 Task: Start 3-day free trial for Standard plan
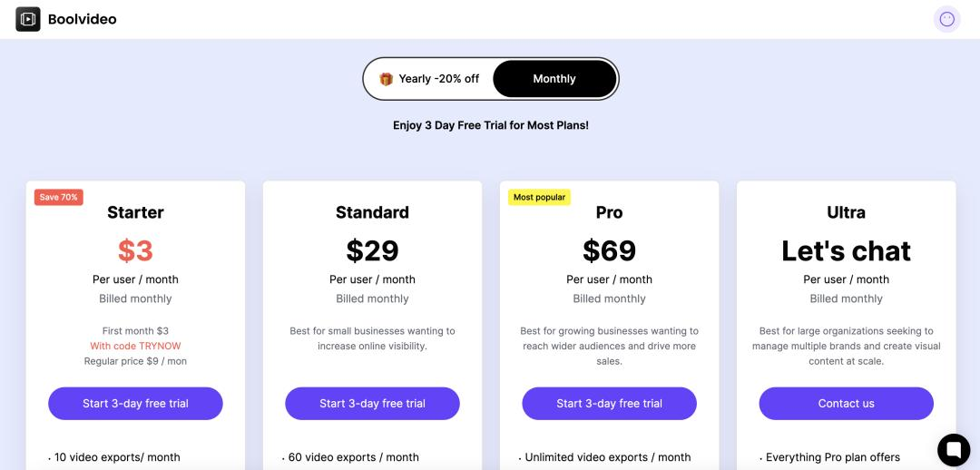click(x=373, y=403)
